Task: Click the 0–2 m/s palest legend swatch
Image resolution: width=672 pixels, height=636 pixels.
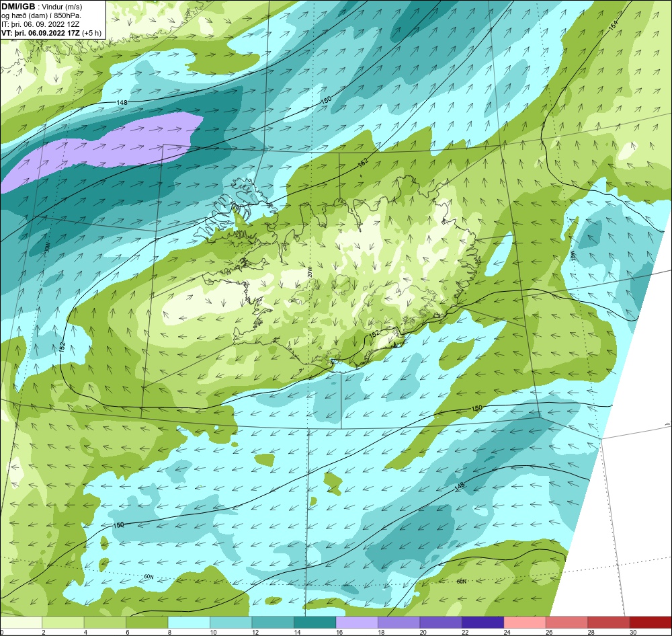Action: [22, 622]
